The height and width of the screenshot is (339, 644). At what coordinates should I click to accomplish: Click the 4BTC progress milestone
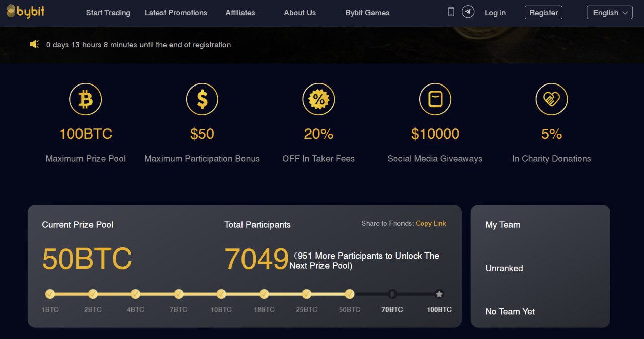pos(135,294)
